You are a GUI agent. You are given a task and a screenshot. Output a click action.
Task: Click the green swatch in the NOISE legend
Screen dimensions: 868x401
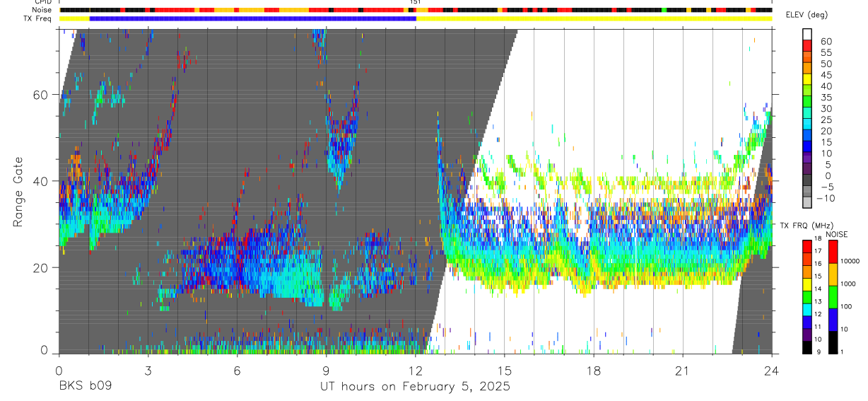pyautogui.click(x=833, y=297)
